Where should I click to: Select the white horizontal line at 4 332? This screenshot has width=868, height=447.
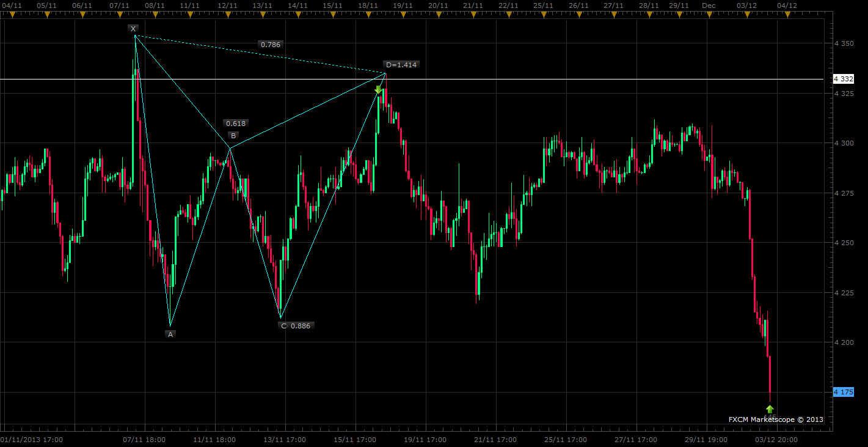[x=414, y=79]
